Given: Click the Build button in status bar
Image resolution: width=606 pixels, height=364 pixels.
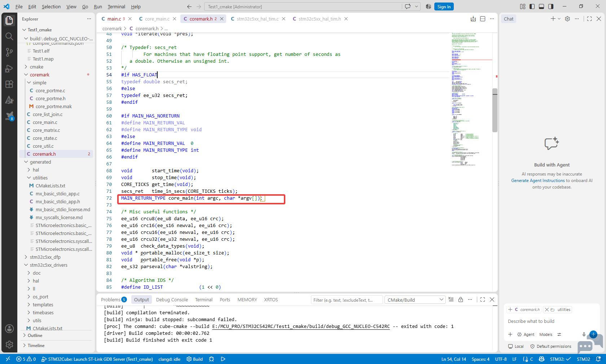Looking at the screenshot, I should tap(195, 359).
